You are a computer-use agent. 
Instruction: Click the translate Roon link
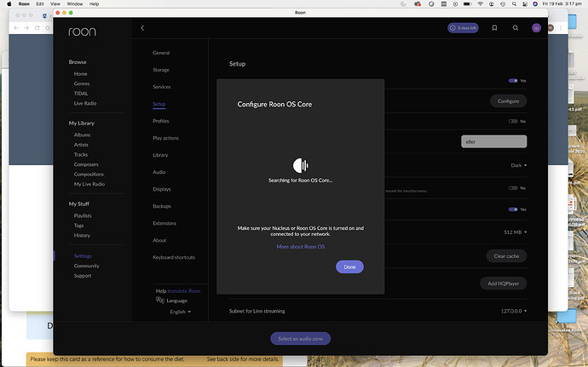pos(184,291)
